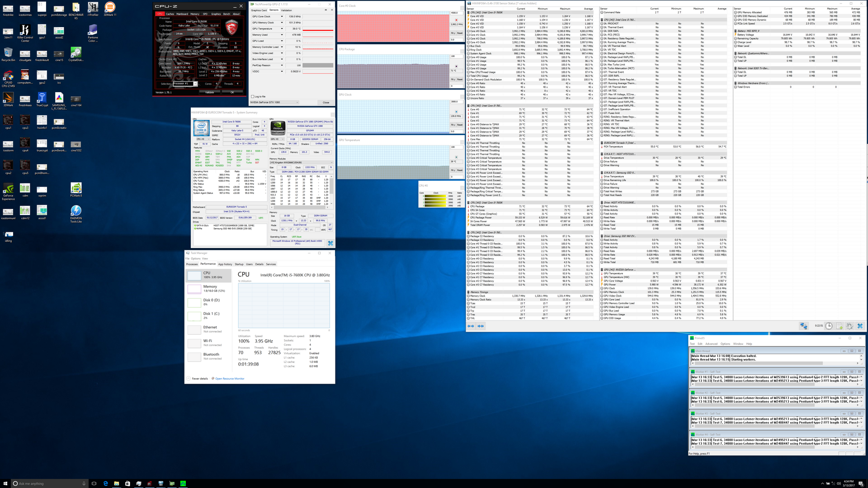Open the BENCHMARKS desktop folder
Viewport: 868px width, 488px height.
76,10
